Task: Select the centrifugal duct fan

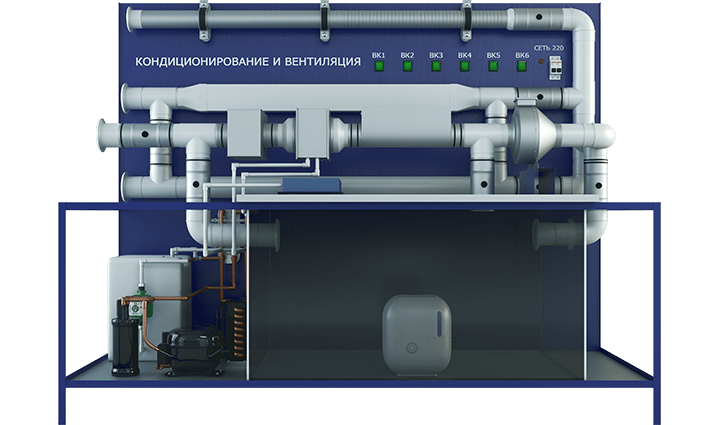Action: click(538, 129)
